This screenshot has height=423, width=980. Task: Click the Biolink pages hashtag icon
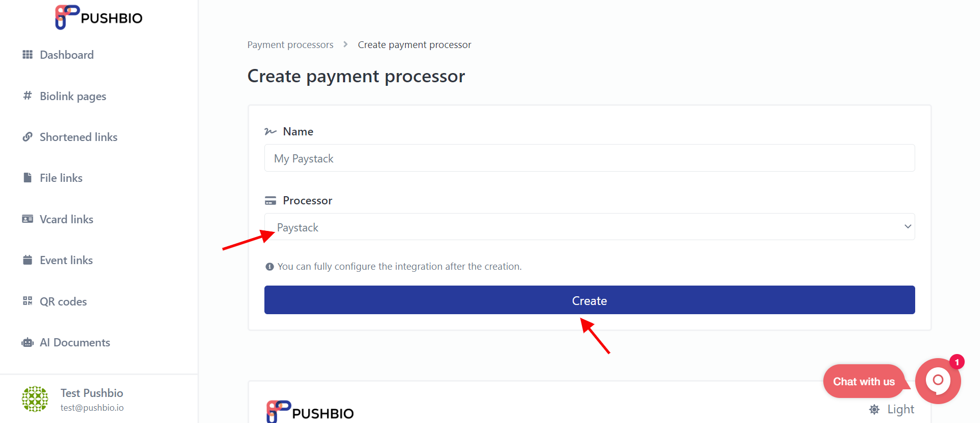point(28,96)
